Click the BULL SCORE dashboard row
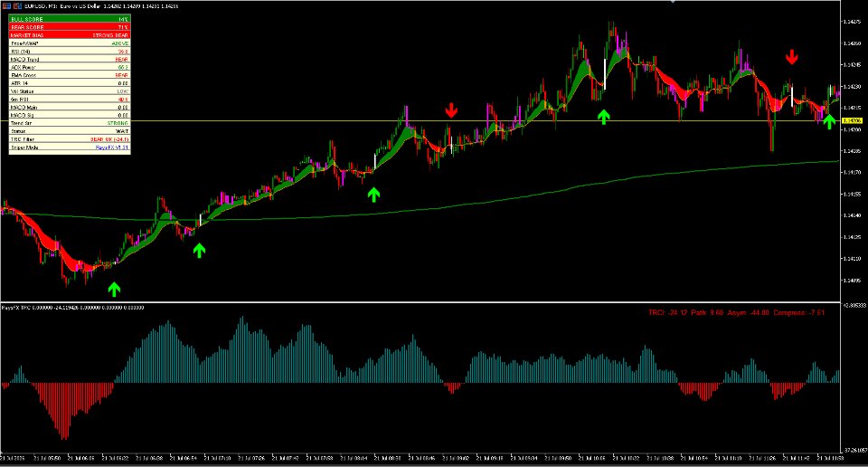This screenshot has height=467, width=868. (x=70, y=19)
